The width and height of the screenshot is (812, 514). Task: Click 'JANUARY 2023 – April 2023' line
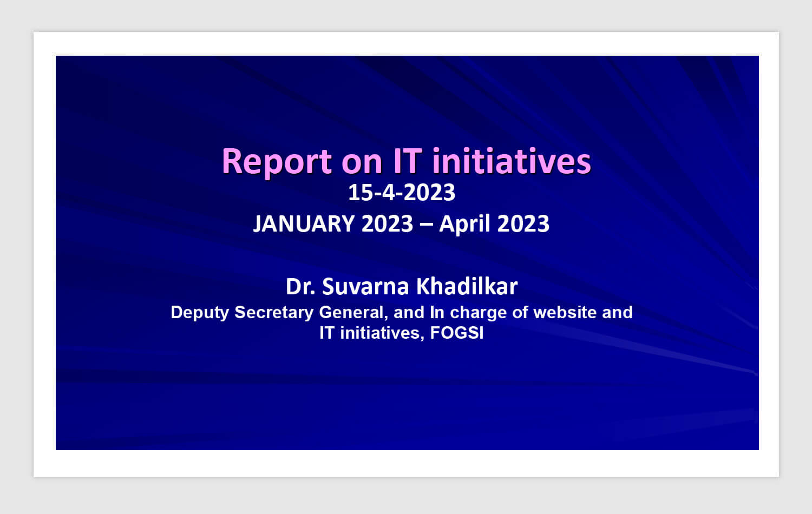click(x=401, y=223)
